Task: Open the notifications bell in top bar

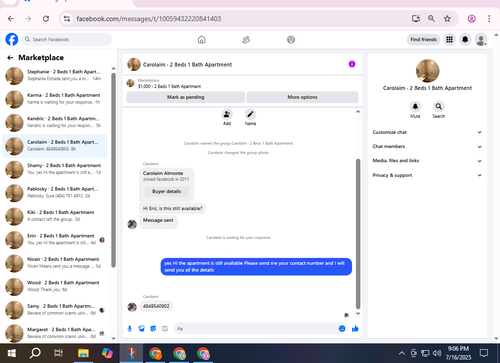Action: [x=465, y=40]
